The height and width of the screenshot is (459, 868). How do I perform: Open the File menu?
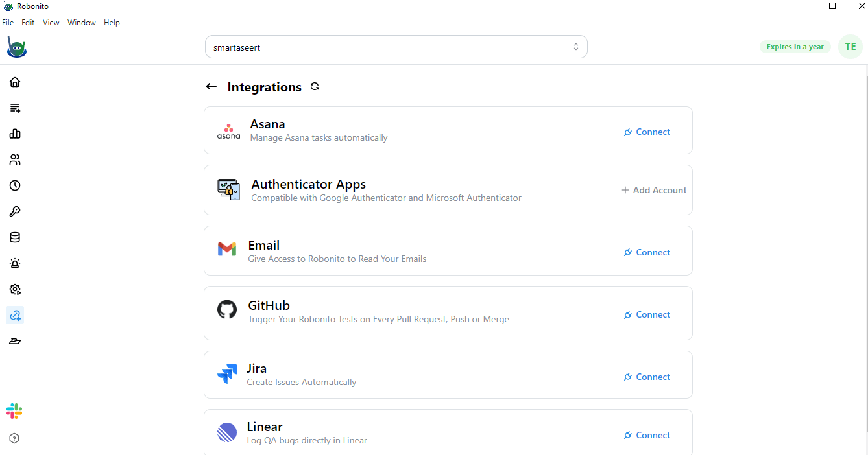coord(8,23)
